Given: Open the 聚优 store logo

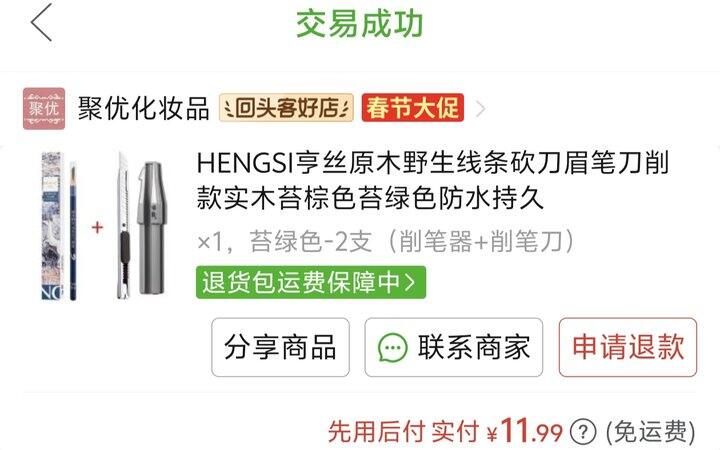Looking at the screenshot, I should [44, 109].
